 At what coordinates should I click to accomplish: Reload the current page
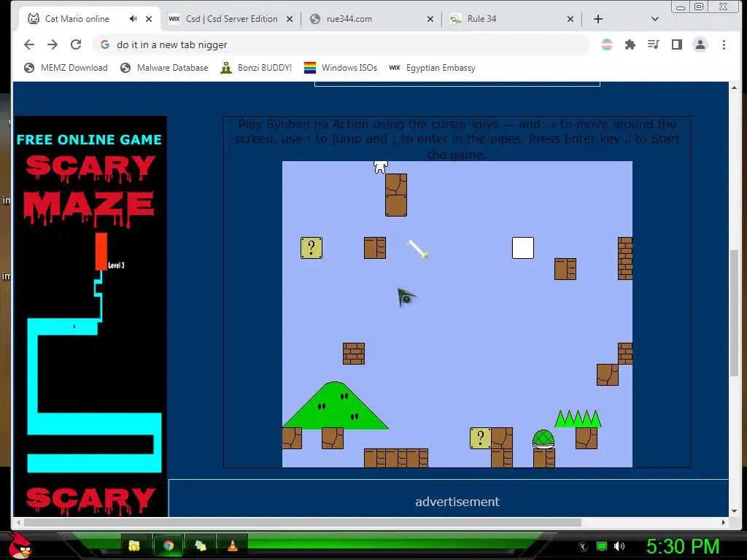(76, 44)
